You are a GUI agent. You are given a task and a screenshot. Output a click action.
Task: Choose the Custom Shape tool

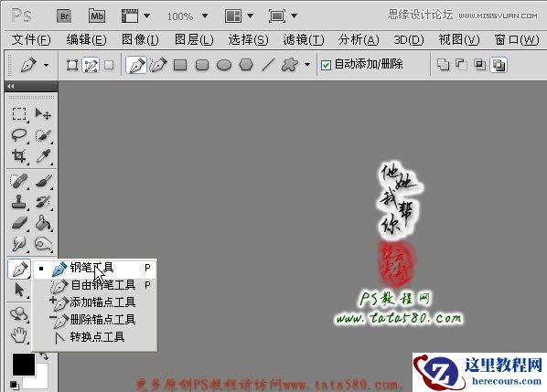coord(290,65)
